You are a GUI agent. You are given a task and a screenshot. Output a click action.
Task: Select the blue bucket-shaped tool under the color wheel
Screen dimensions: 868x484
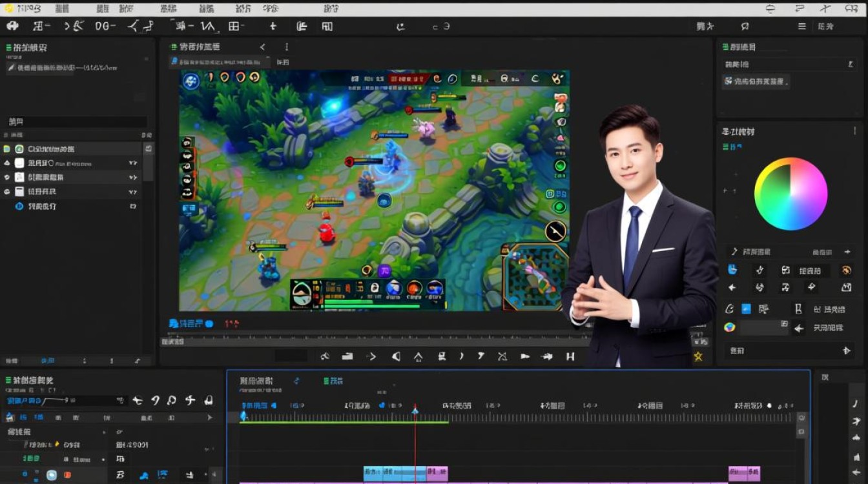[x=732, y=270]
